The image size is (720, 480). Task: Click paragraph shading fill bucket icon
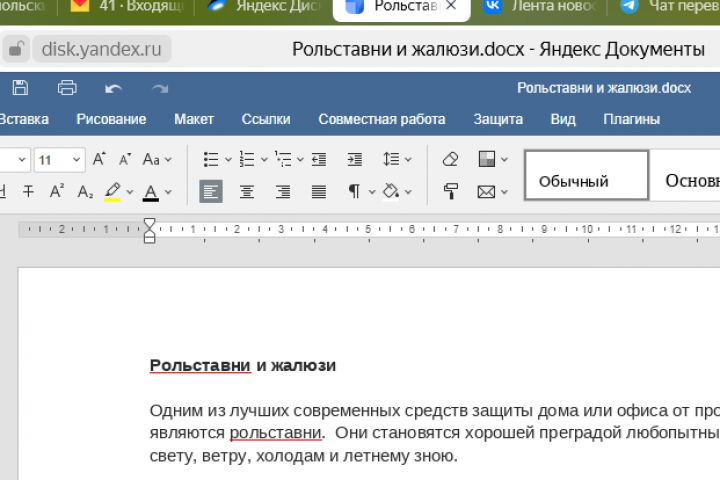(x=391, y=192)
